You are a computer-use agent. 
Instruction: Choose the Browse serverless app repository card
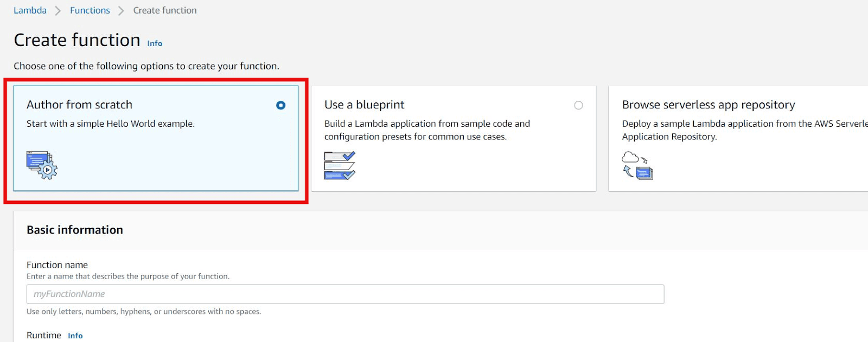click(738, 138)
